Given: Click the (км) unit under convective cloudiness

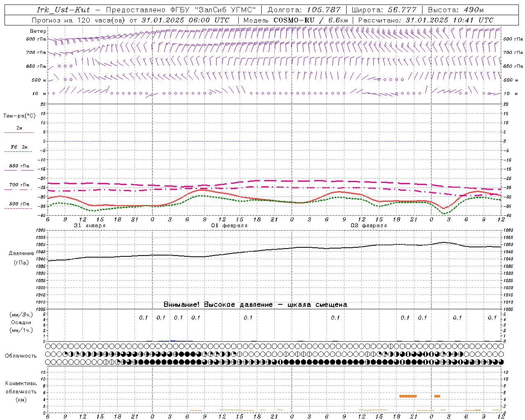Looking at the screenshot, I should [21, 399].
